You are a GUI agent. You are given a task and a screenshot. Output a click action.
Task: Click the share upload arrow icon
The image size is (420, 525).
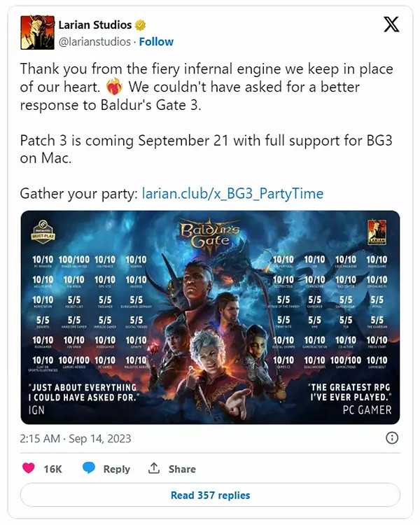154,468
